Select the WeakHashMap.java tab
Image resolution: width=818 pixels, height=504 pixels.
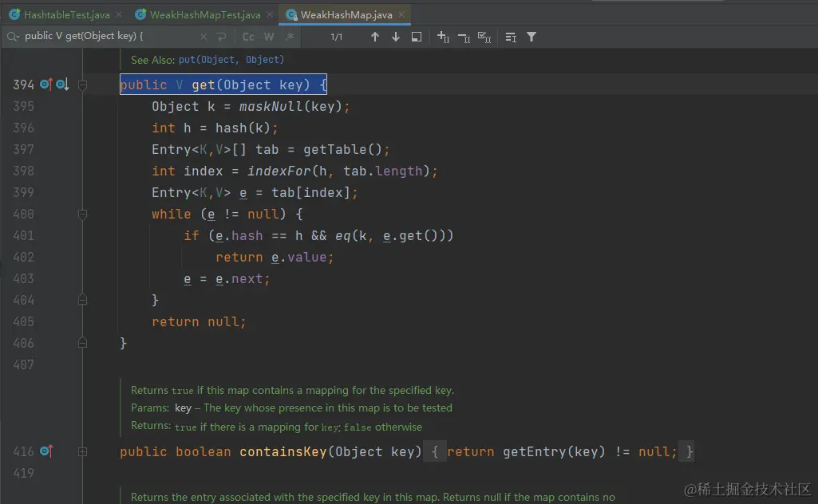[x=346, y=15]
